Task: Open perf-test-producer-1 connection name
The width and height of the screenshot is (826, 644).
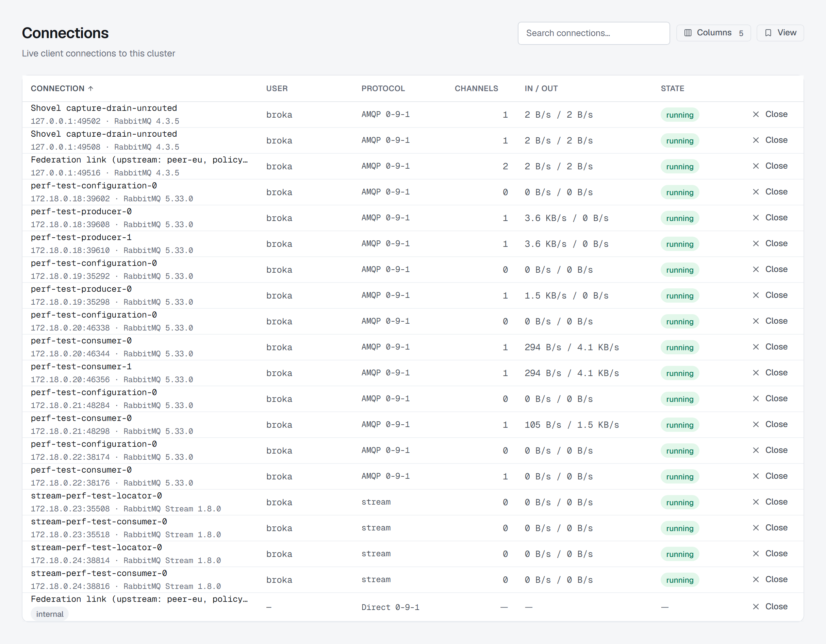Action: point(81,237)
